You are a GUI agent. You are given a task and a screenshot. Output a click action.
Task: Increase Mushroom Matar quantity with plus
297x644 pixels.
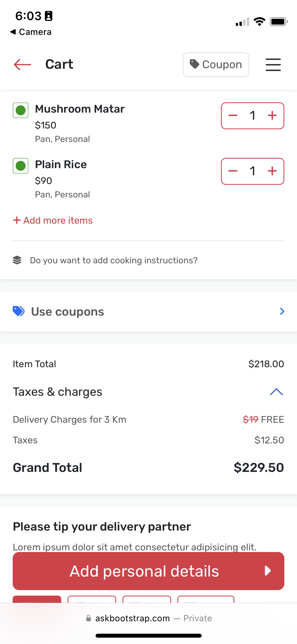272,116
